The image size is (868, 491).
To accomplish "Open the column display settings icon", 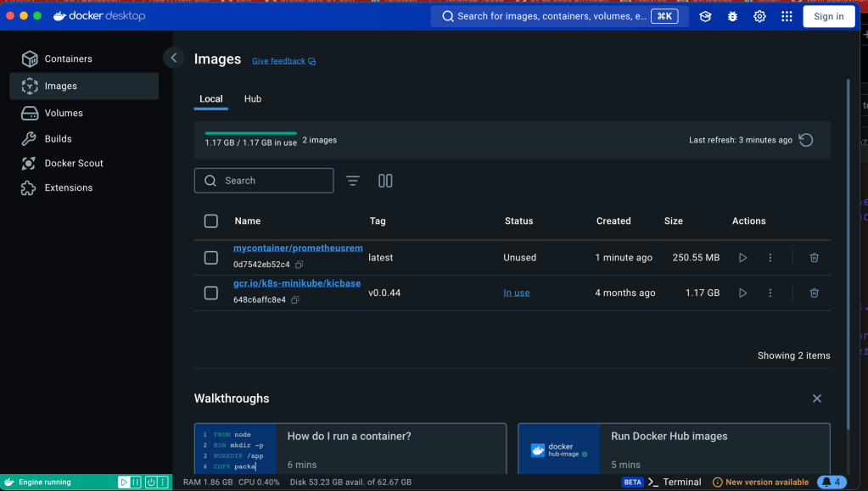I will tap(385, 181).
